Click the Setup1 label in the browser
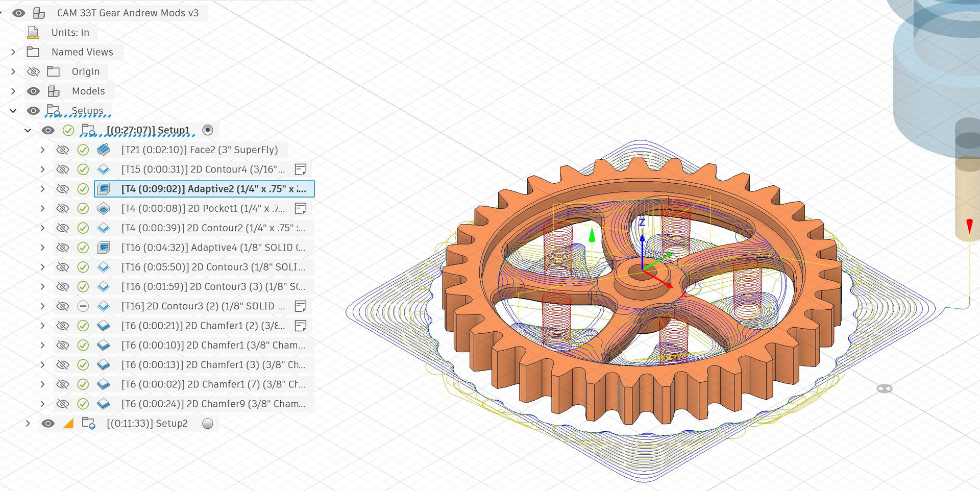 (x=148, y=130)
